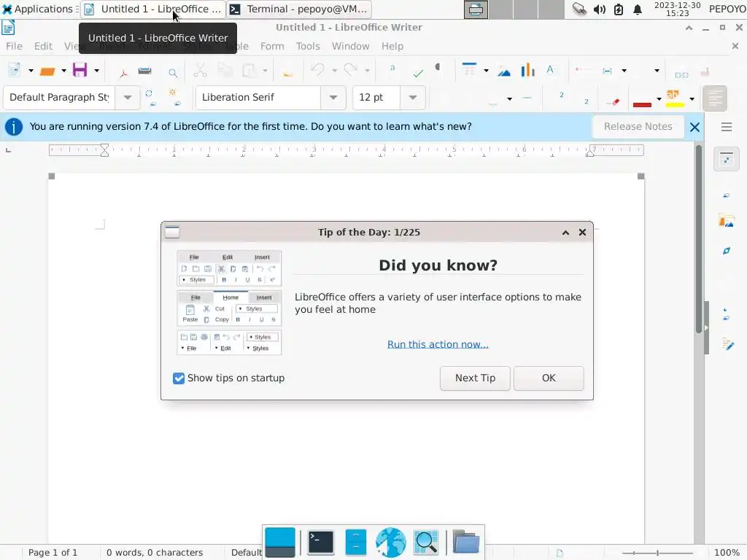Toggle formatting marks icon

(438, 68)
